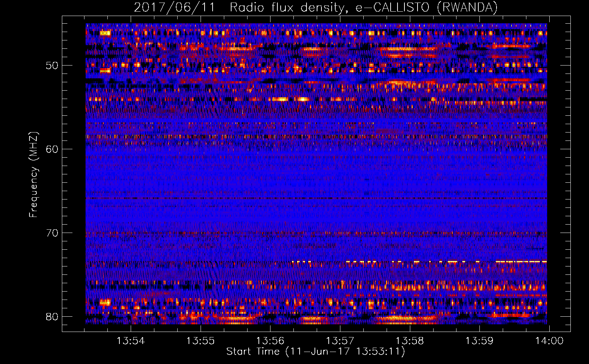Click the 60 MHz frequency tick label

coord(52,149)
